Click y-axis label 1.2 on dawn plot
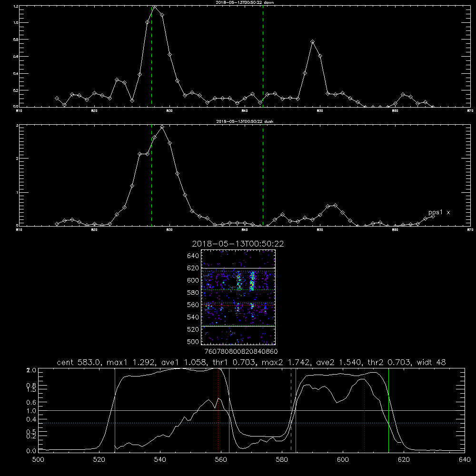 [16, 6]
